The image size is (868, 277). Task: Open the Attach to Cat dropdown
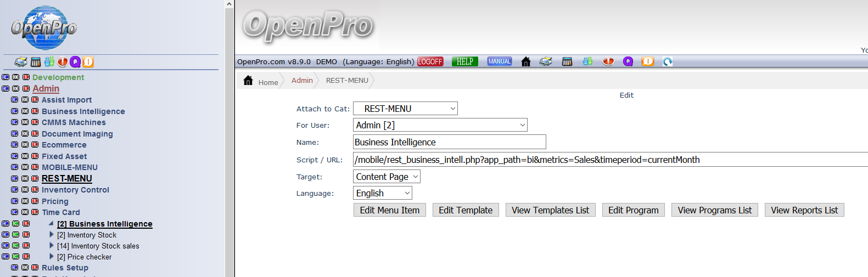tap(405, 109)
